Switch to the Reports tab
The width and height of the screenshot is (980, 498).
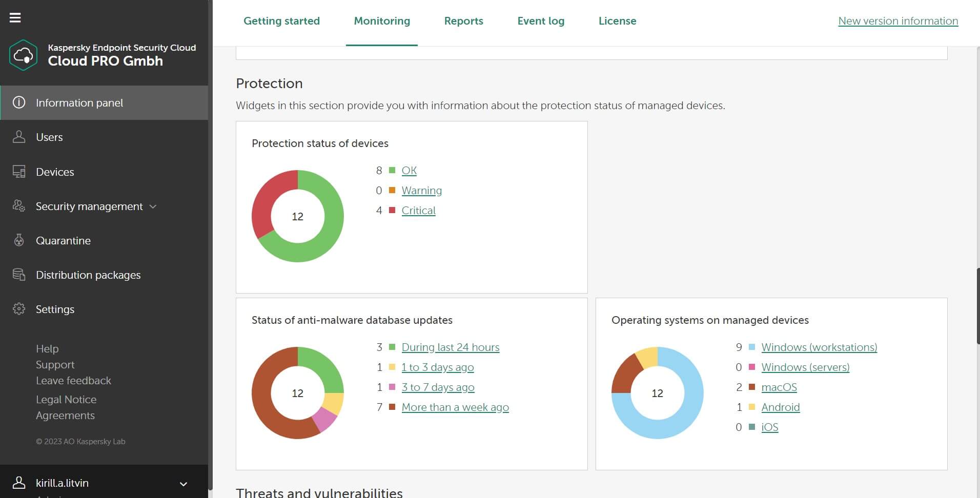click(x=463, y=20)
